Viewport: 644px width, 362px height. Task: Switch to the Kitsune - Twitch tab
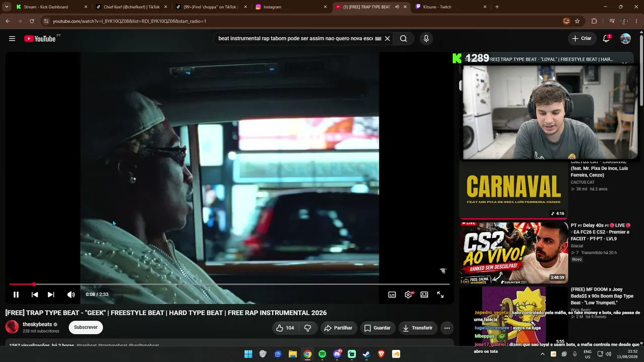pos(451,7)
